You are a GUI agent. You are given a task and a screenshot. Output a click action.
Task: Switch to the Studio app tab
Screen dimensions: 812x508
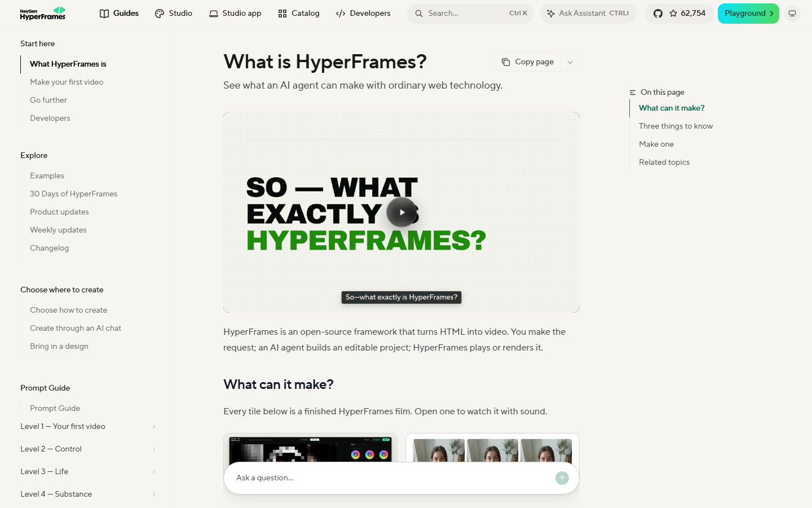[x=235, y=14]
